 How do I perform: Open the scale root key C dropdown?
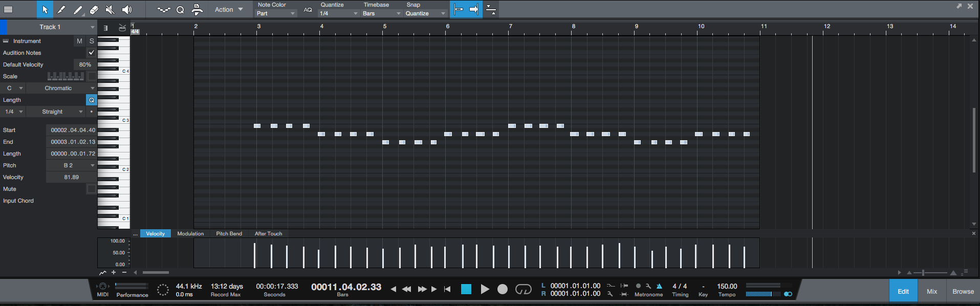click(x=13, y=88)
